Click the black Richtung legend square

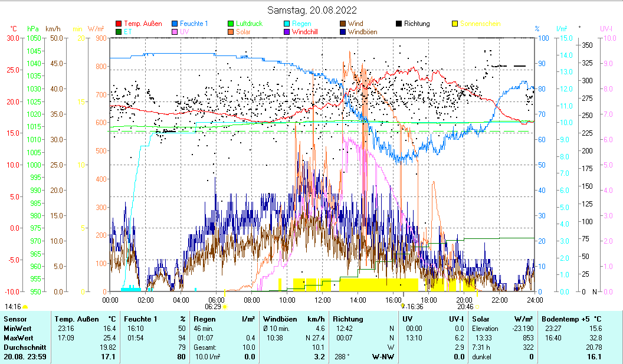(399, 24)
